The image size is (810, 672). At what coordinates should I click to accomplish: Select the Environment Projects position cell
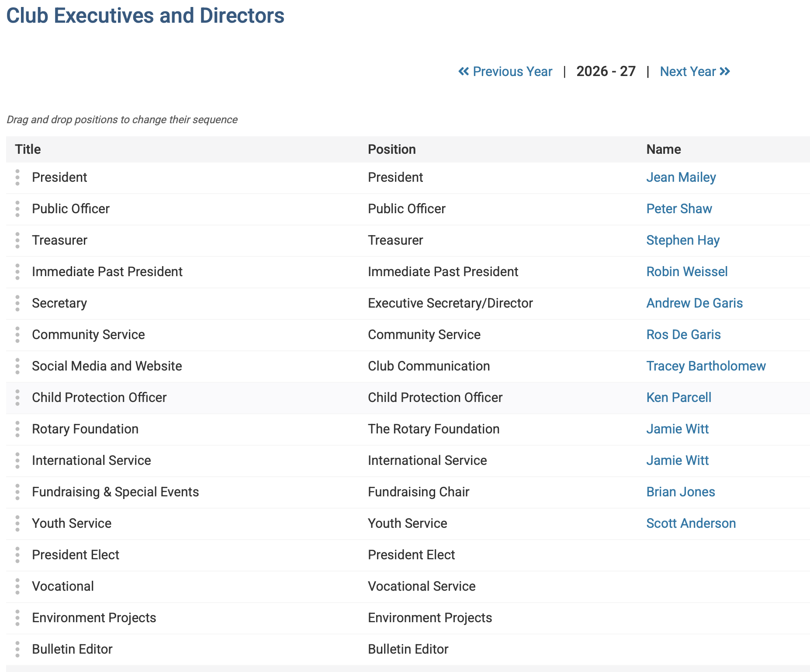click(430, 618)
